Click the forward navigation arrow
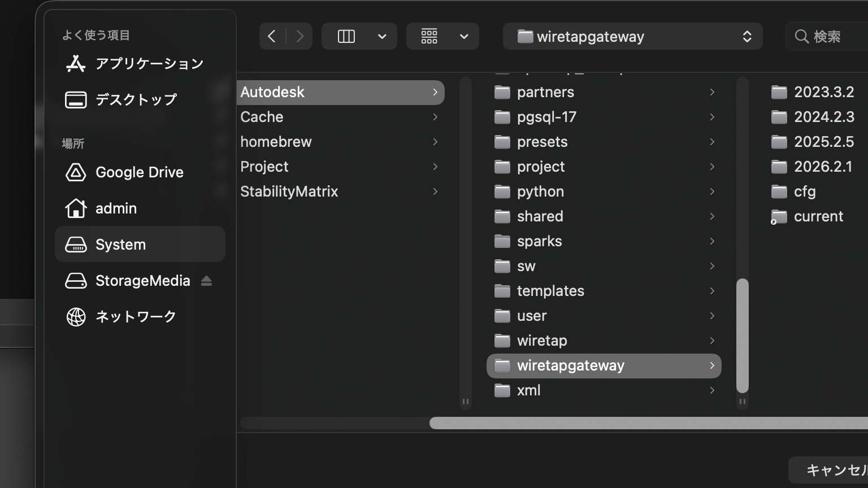Image resolution: width=868 pixels, height=488 pixels. 300,37
